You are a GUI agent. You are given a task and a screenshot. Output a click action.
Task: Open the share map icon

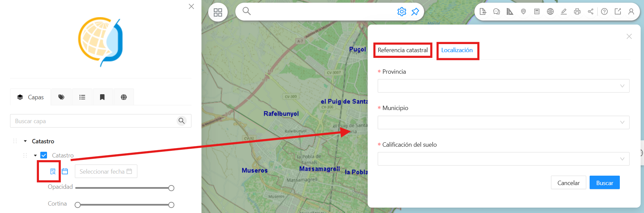590,11
